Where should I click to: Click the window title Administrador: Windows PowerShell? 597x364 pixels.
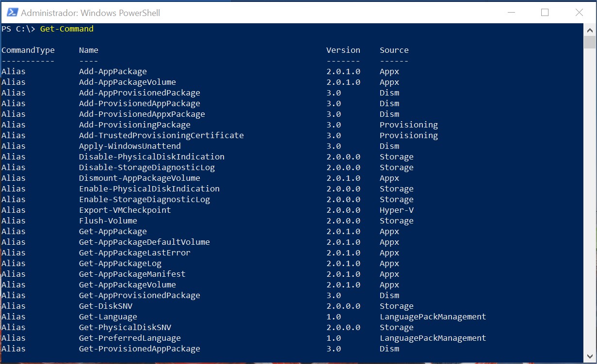tap(91, 13)
